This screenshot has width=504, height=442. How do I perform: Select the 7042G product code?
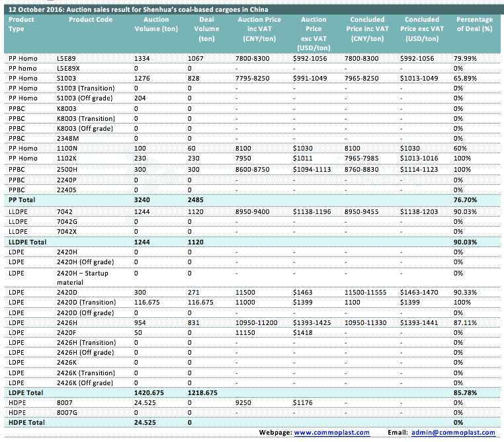67,222
